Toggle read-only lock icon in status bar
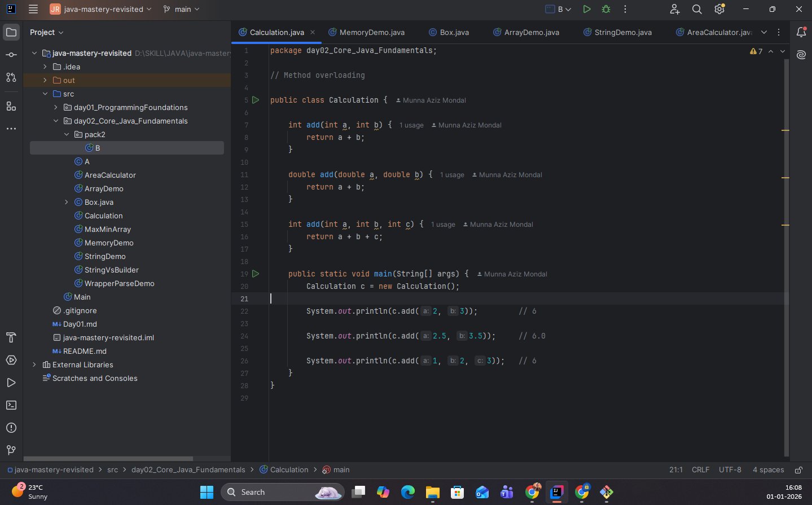This screenshot has height=505, width=812. coord(798,470)
